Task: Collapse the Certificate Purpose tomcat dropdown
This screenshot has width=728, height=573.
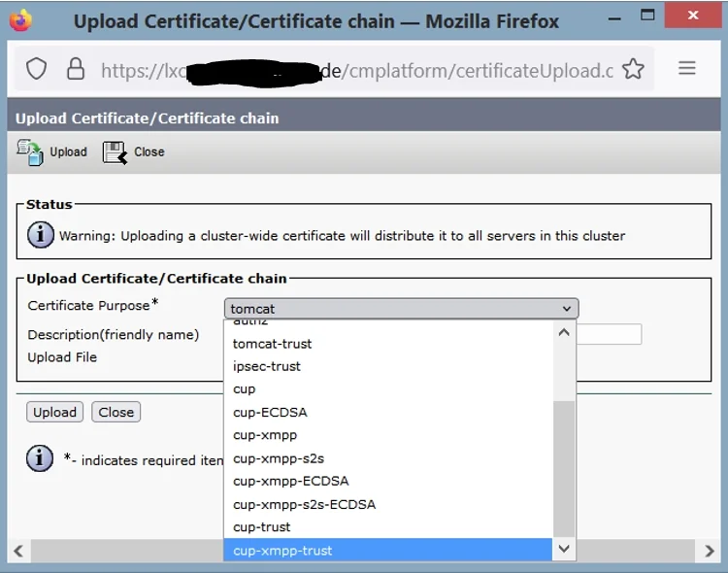Action: click(401, 309)
